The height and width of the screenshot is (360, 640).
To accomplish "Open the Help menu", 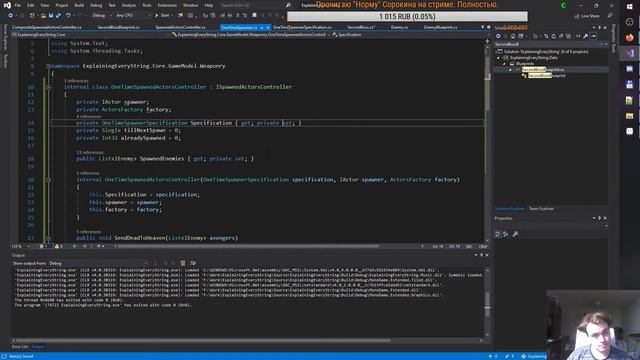I will pyautogui.click(x=209, y=5).
